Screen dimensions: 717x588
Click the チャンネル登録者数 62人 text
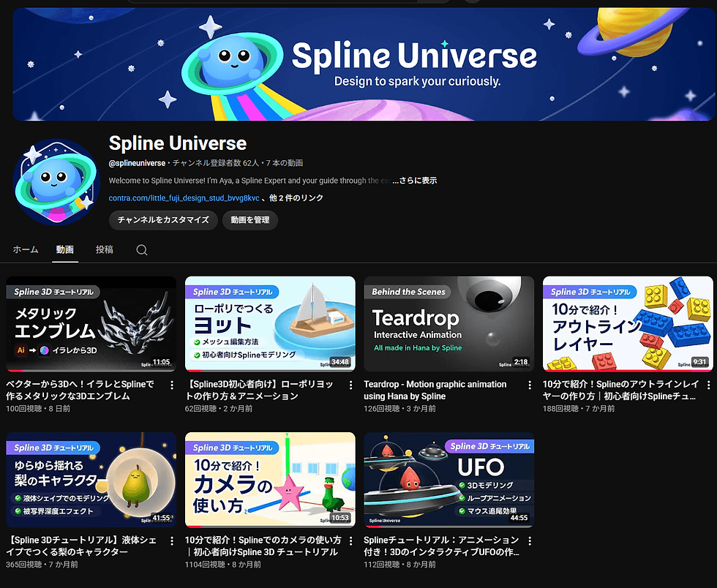point(215,163)
